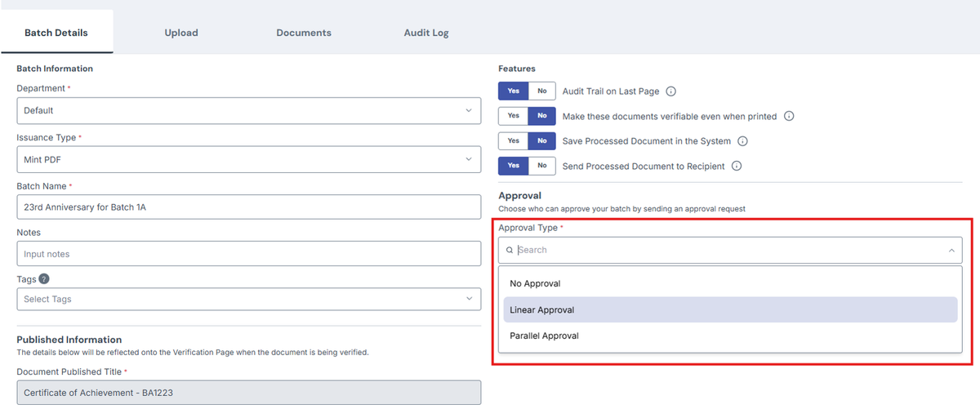The height and width of the screenshot is (409, 980).
Task: Select No Approval option
Action: coord(730,283)
